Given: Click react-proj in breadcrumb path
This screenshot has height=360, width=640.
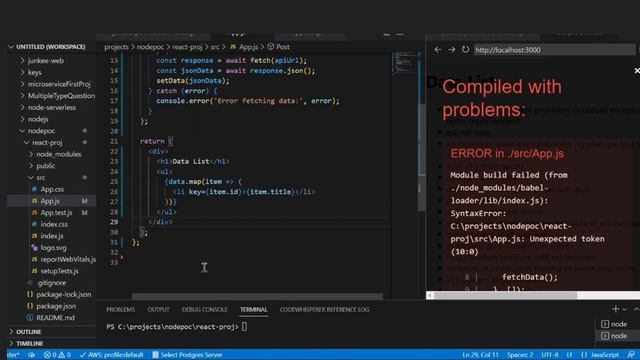Looking at the screenshot, I should point(187,47).
